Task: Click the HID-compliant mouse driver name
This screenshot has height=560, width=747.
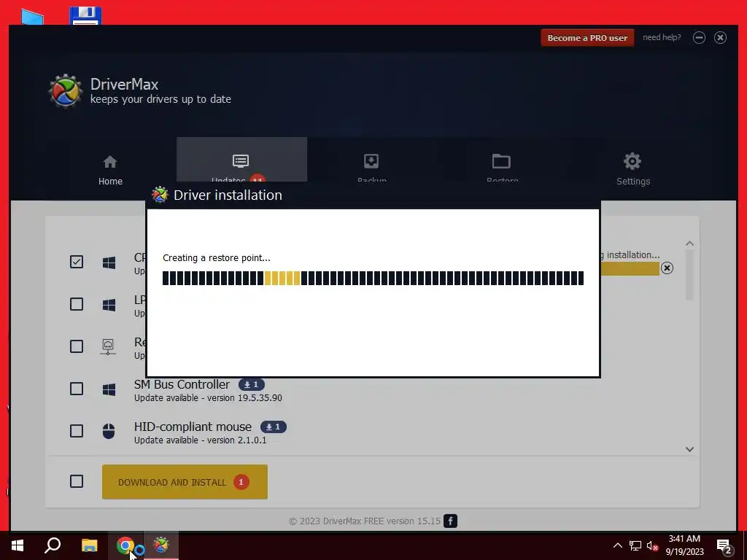Action: coord(193,427)
